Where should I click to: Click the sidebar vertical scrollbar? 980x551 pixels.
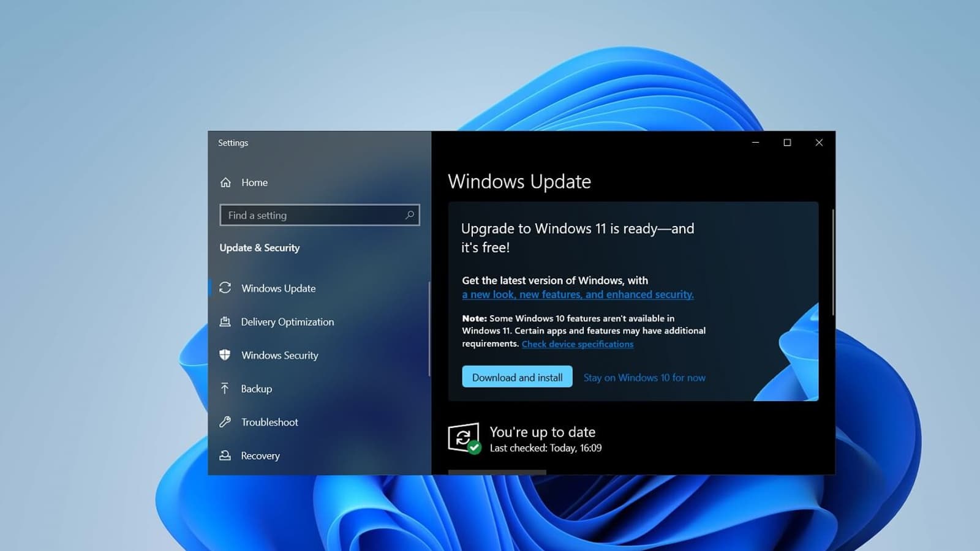(429, 329)
